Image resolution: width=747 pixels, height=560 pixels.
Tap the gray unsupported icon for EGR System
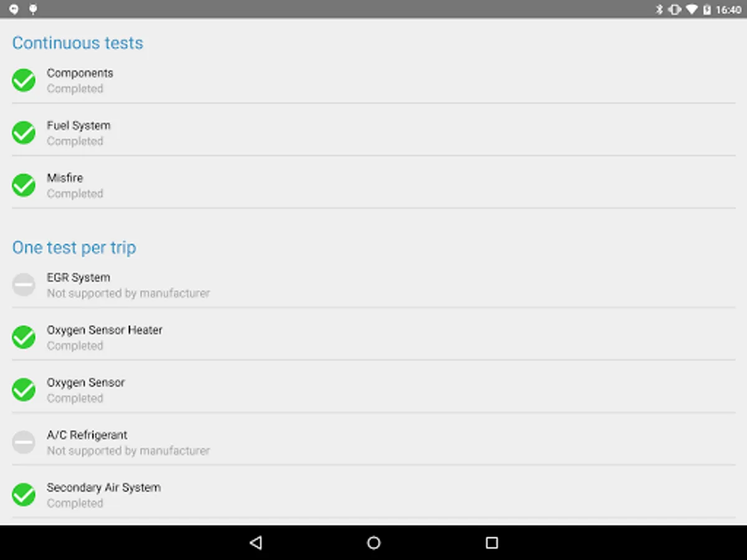pos(24,285)
